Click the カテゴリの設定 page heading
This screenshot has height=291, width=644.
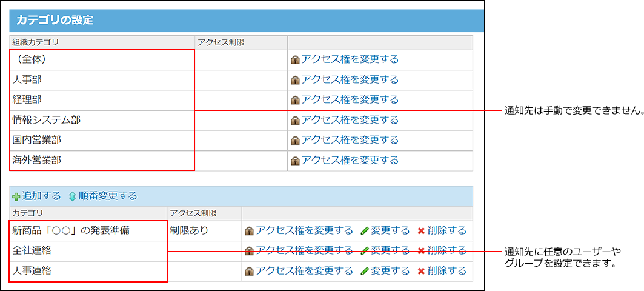[x=55, y=21]
